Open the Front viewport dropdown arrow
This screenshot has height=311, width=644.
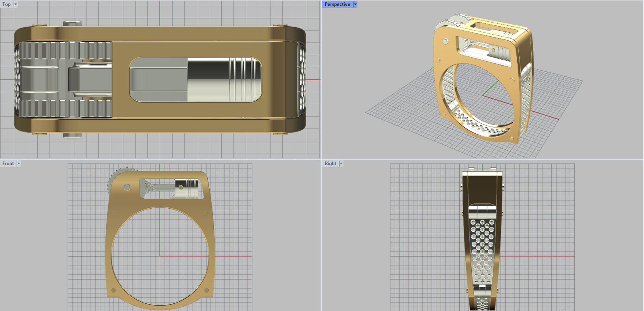point(19,164)
